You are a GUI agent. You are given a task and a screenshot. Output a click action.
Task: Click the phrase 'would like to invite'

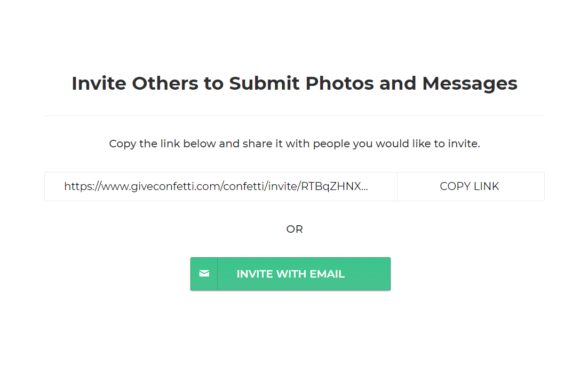pos(428,144)
